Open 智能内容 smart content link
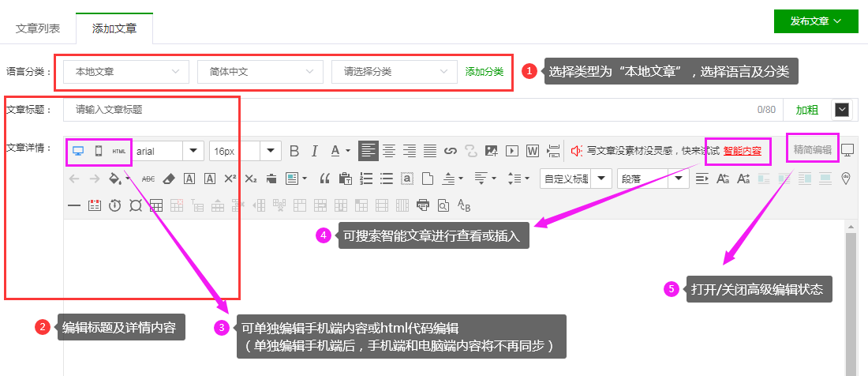 point(743,151)
